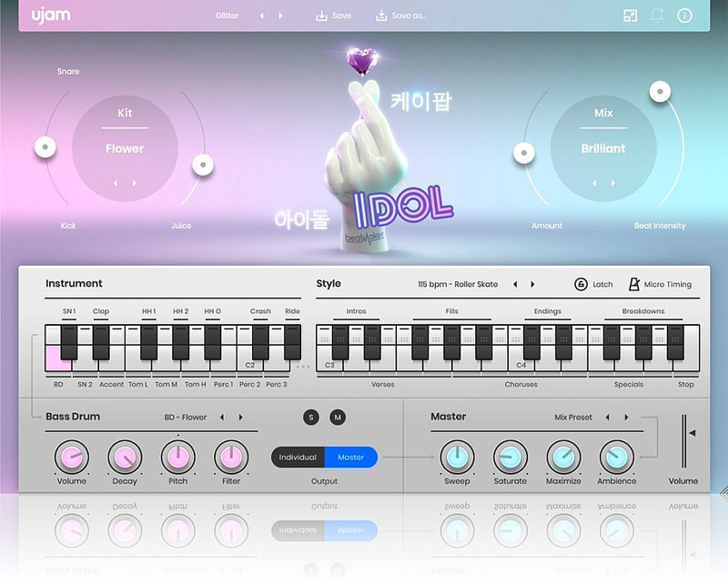Open the 115 bpm Roller Skate style list
Screen dimensions: 728x585
point(458,284)
